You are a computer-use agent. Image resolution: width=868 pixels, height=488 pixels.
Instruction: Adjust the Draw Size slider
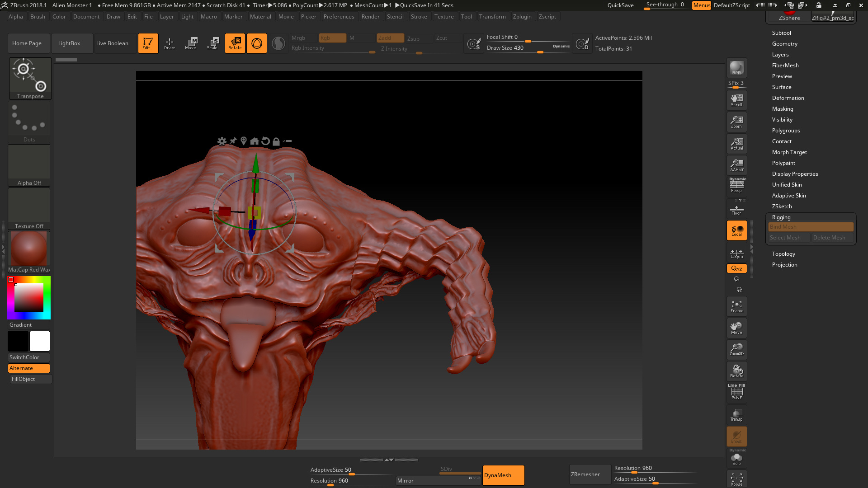pos(528,48)
